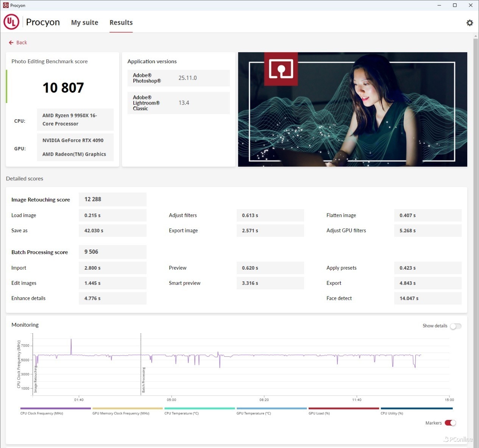
Task: Disable the Markers toggle
Action: tap(450, 423)
